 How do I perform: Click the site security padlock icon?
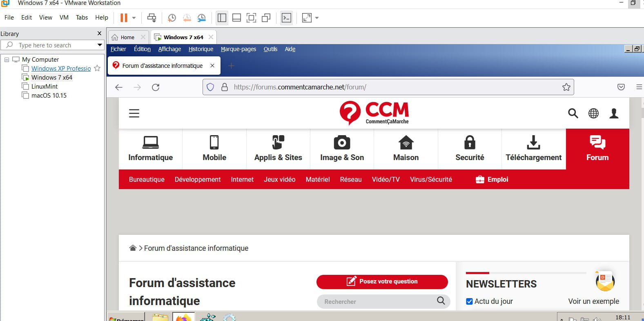point(224,87)
